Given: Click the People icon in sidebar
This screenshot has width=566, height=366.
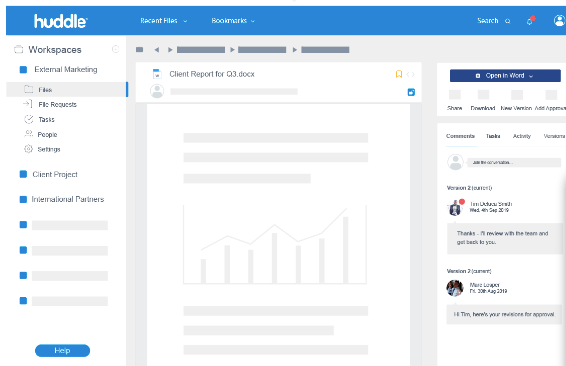Looking at the screenshot, I should click(29, 134).
